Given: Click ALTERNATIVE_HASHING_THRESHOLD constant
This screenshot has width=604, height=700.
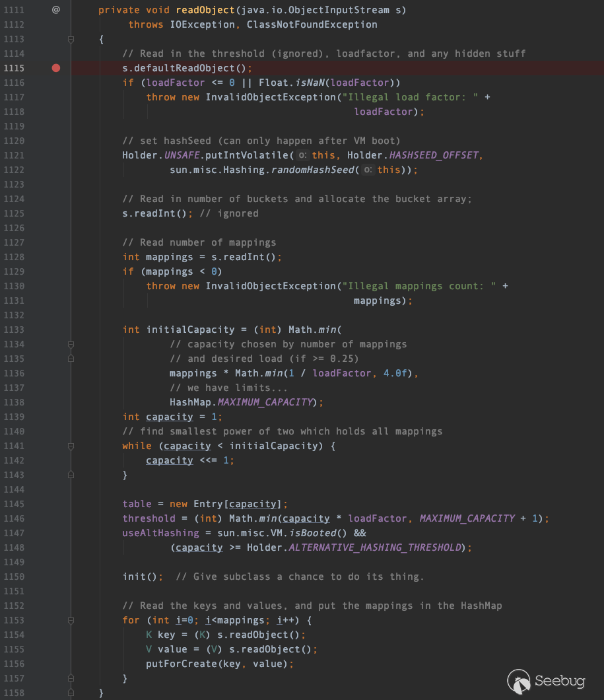Looking at the screenshot, I should (375, 547).
